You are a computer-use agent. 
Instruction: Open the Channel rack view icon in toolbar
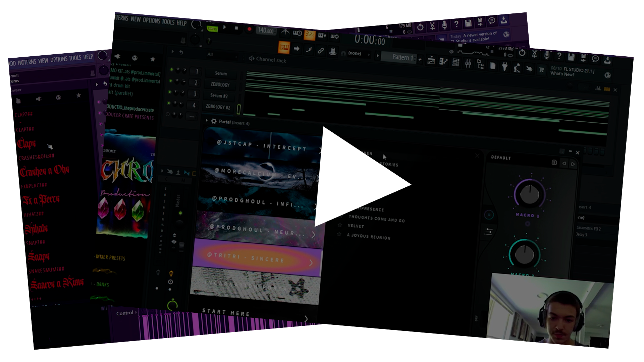click(455, 62)
